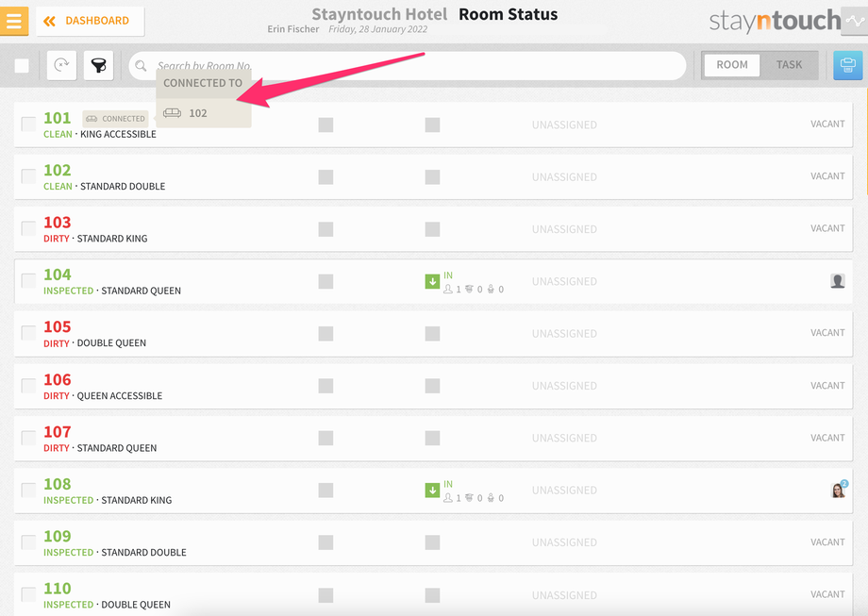The height and width of the screenshot is (616, 868).
Task: Click the CONNECTED badge on room 101
Action: click(115, 119)
